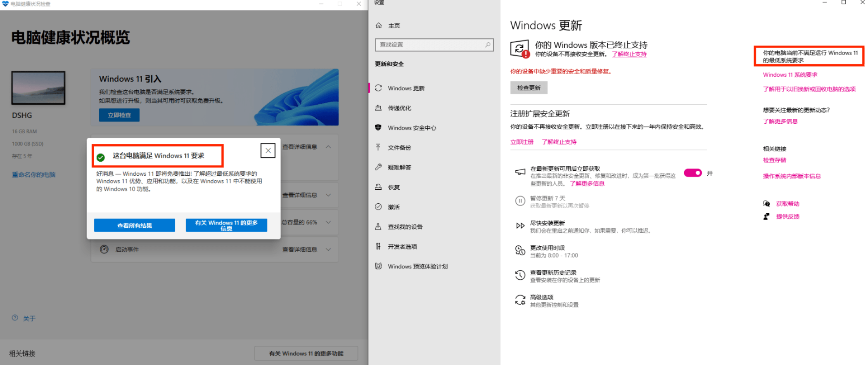Click 有关 Windows 11 的更多信息 dialog button

(x=226, y=225)
